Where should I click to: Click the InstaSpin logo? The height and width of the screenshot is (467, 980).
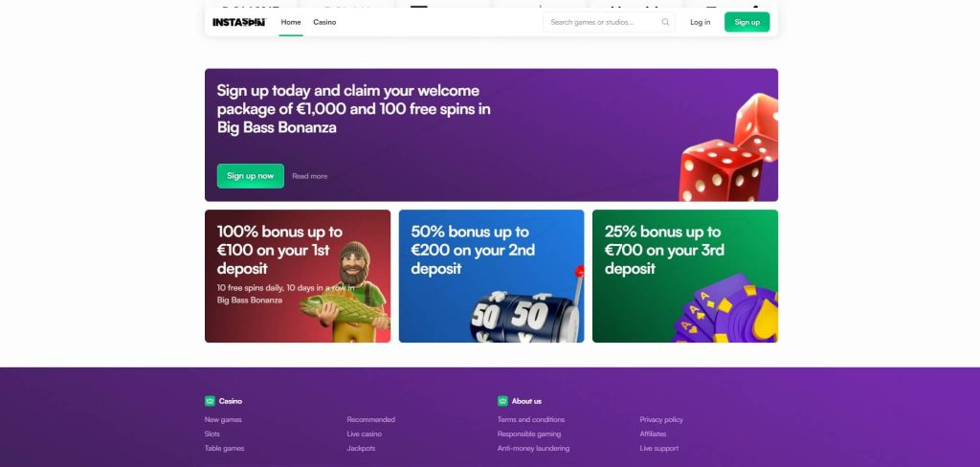click(x=236, y=22)
